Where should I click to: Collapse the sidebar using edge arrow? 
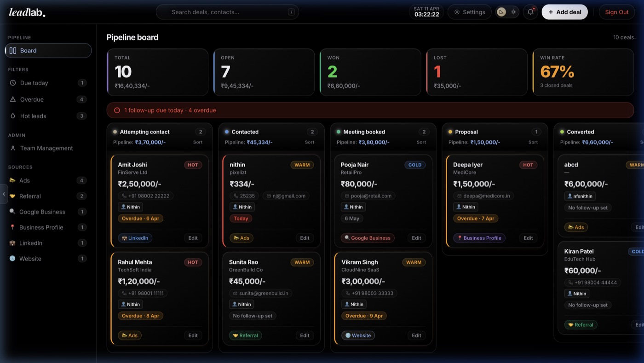click(4, 194)
